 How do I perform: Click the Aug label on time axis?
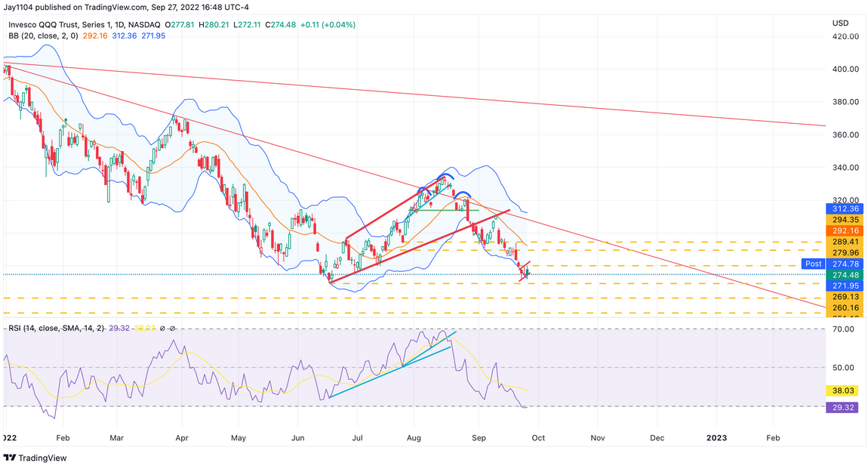click(414, 438)
